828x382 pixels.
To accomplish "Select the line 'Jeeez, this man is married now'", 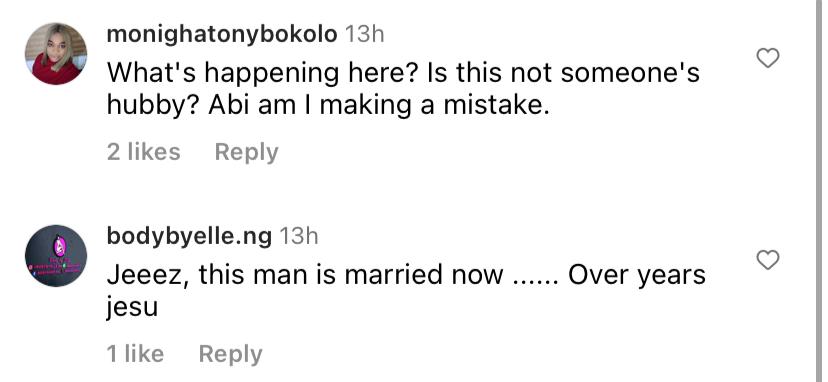I will [x=305, y=275].
